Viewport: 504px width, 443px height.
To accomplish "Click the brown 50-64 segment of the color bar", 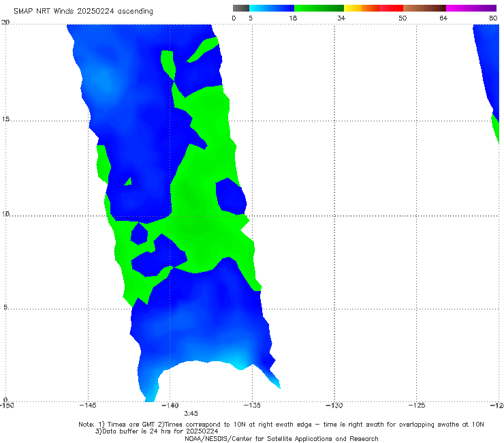I will tap(424, 8).
